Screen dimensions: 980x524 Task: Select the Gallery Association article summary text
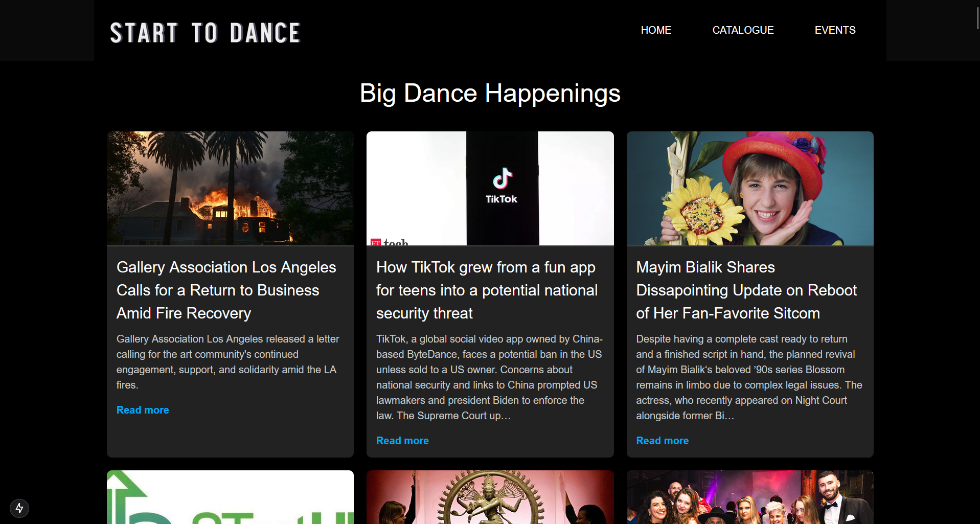click(228, 362)
